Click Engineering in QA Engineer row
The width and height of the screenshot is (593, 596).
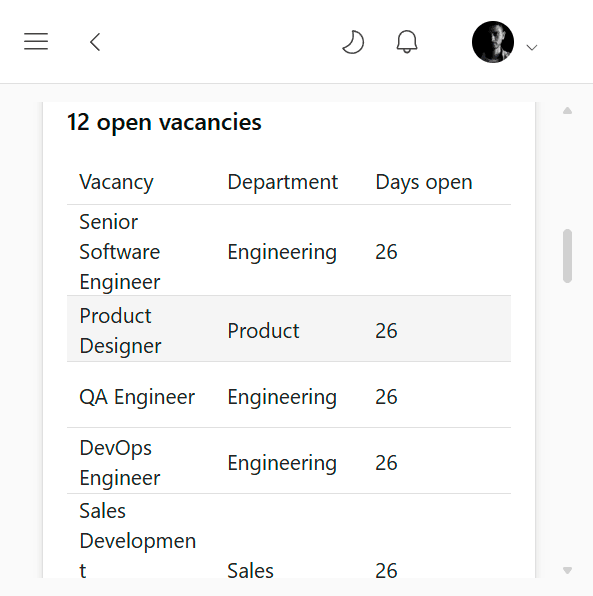(282, 397)
